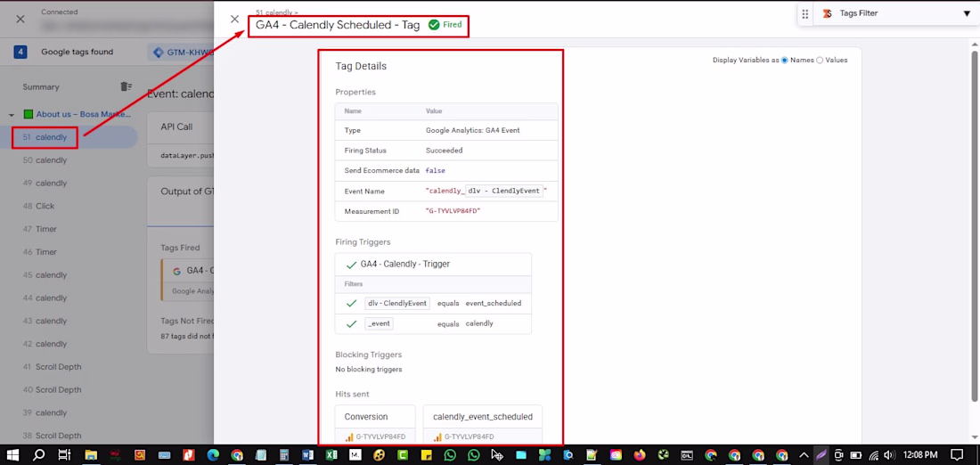This screenshot has width=980, height=465.
Task: Click the battery icon in system tray
Action: coord(856,455)
